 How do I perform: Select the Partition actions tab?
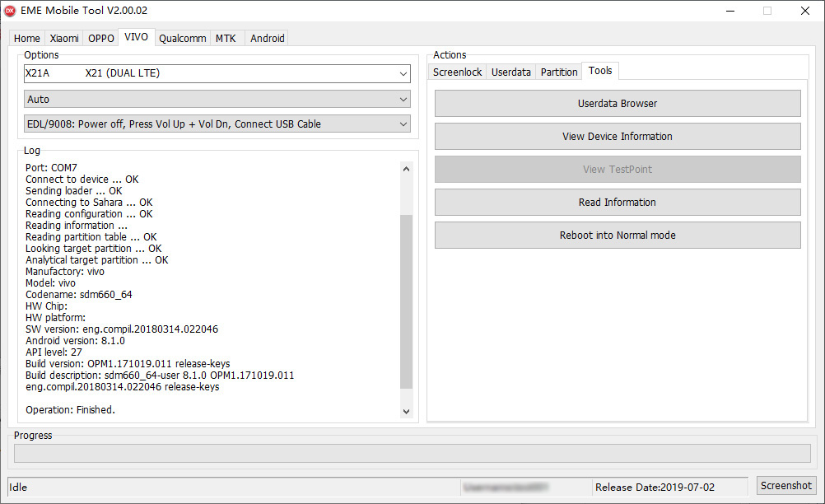pyautogui.click(x=559, y=72)
